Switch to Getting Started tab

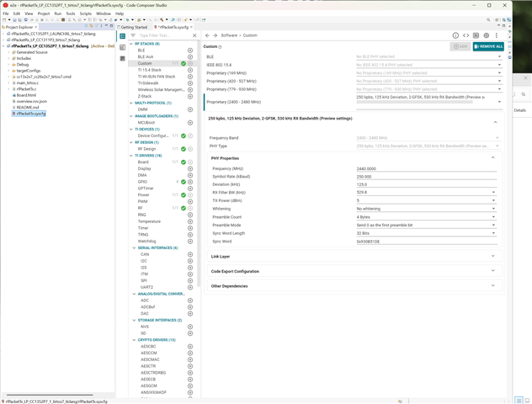132,27
